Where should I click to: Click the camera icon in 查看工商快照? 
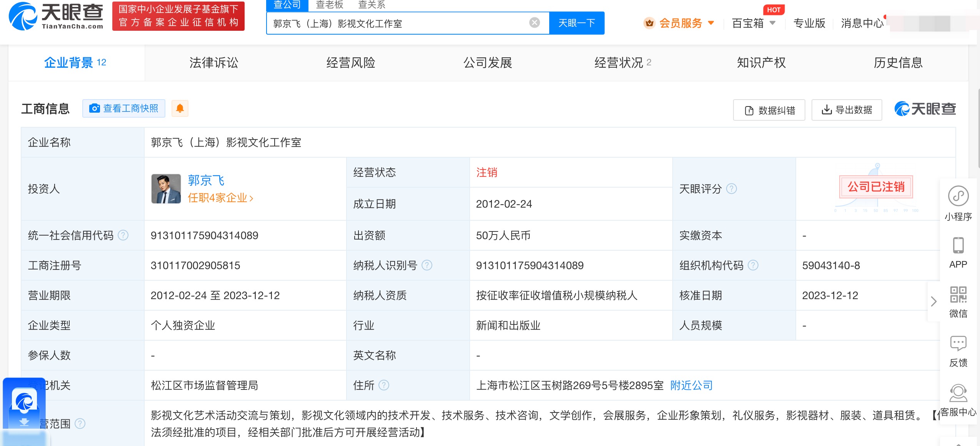94,109
